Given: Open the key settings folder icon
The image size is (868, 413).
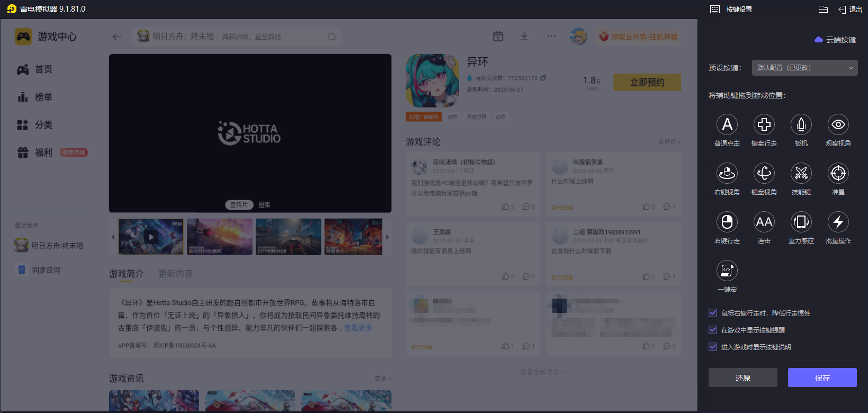Looking at the screenshot, I should (823, 10).
